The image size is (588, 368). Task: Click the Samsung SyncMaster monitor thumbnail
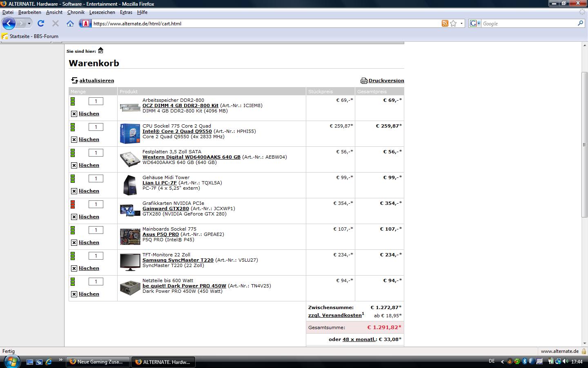pos(130,262)
